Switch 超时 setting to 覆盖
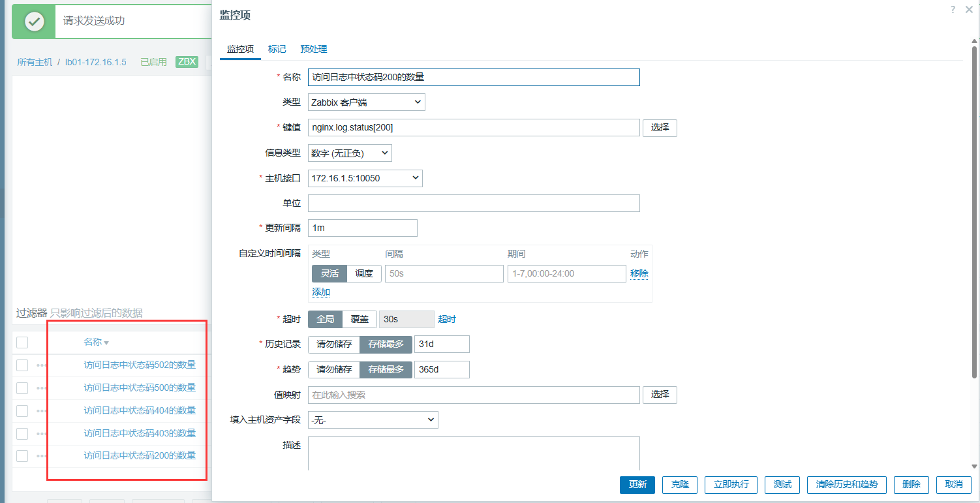Image resolution: width=980 pixels, height=503 pixels. coord(360,319)
